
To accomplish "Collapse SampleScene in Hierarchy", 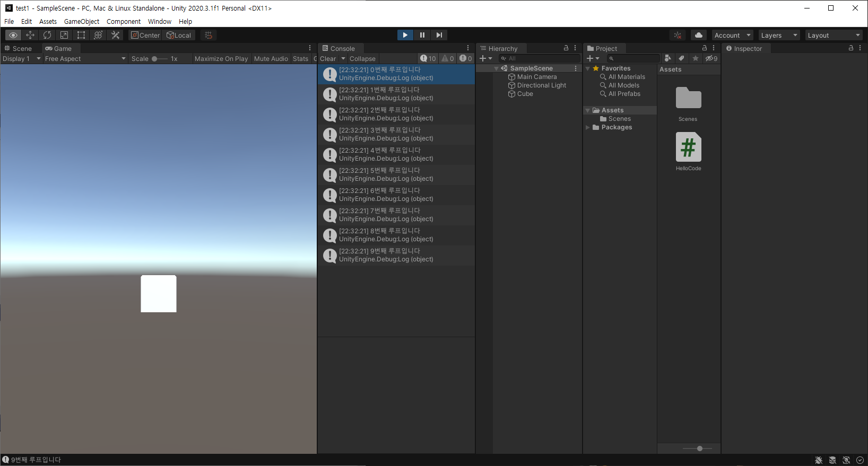I will (x=497, y=68).
